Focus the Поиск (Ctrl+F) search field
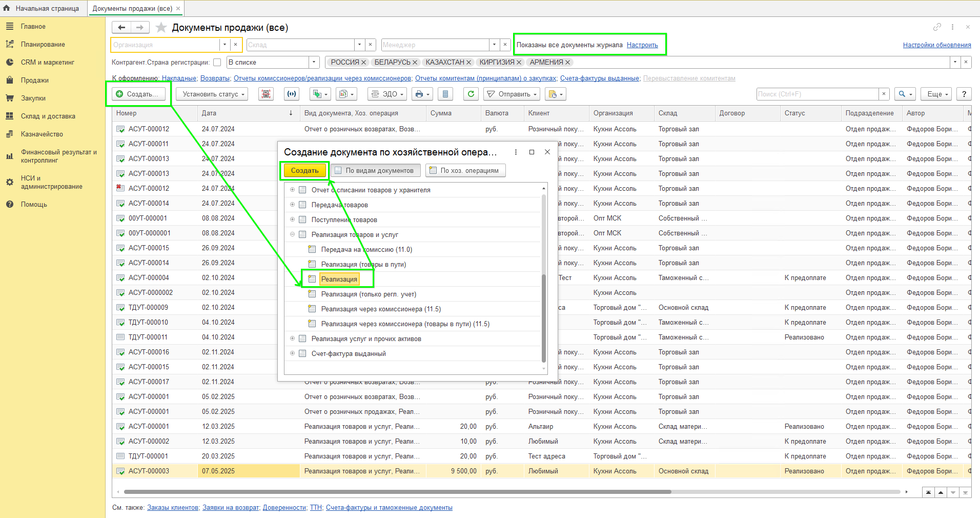Viewport: 980px width, 518px height. [818, 94]
